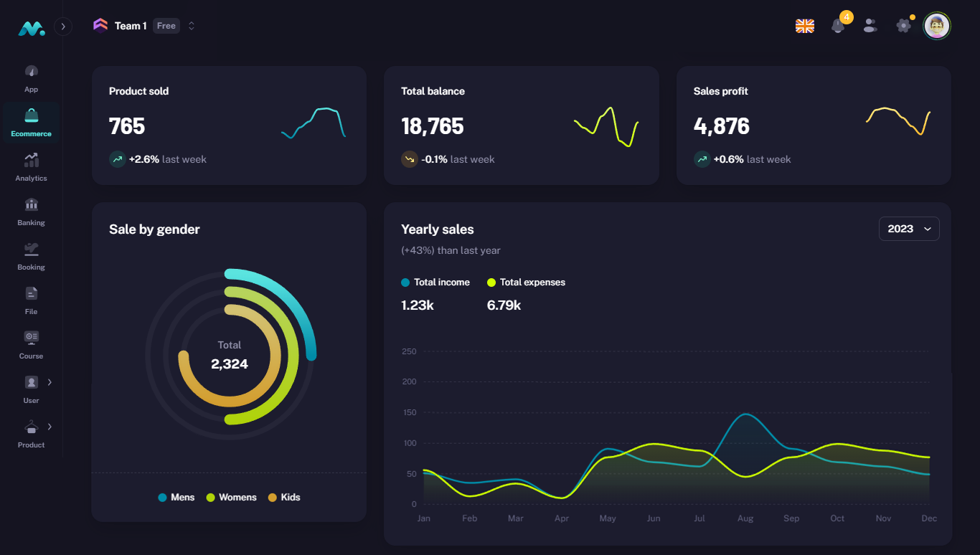Open the File icon in the sidebar
This screenshot has width=980, height=555.
tap(32, 293)
